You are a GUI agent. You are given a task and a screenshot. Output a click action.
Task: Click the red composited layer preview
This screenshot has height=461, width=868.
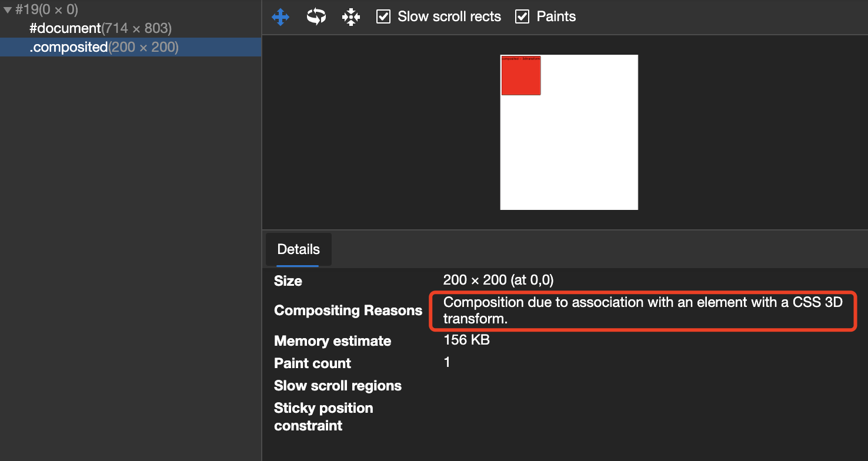click(x=520, y=76)
